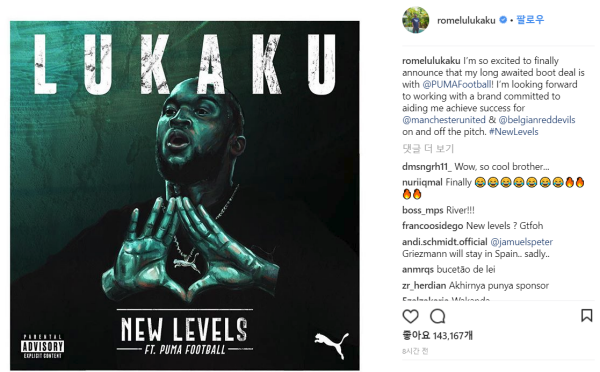Image resolution: width=600 pixels, height=372 pixels.
Task: Open commenter francoosidego profile
Action: pos(432,226)
